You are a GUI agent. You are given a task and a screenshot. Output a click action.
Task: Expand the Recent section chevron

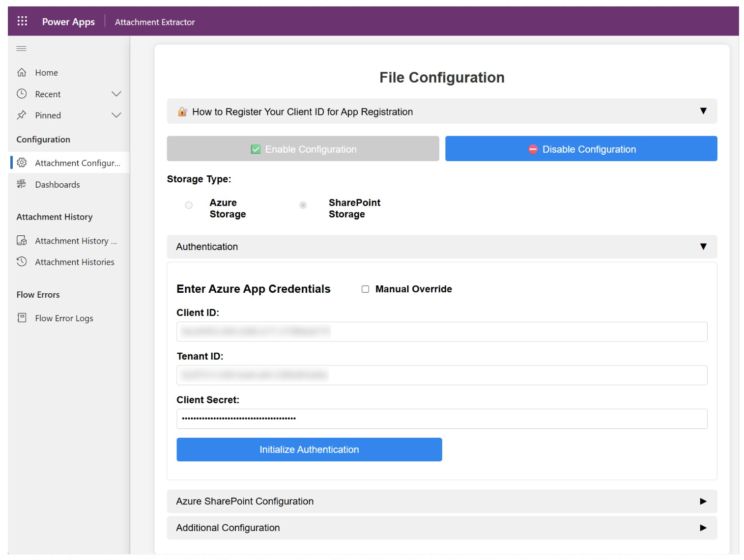tap(116, 94)
